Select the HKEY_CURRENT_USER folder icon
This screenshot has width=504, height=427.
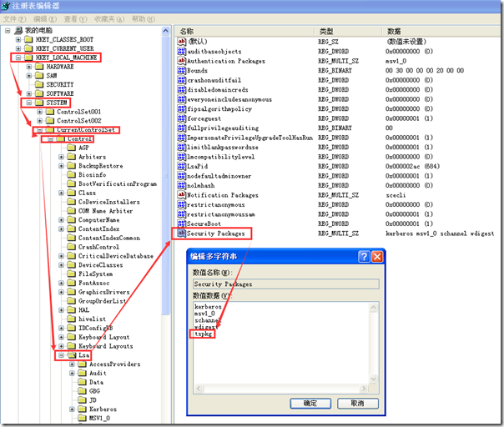coord(28,48)
